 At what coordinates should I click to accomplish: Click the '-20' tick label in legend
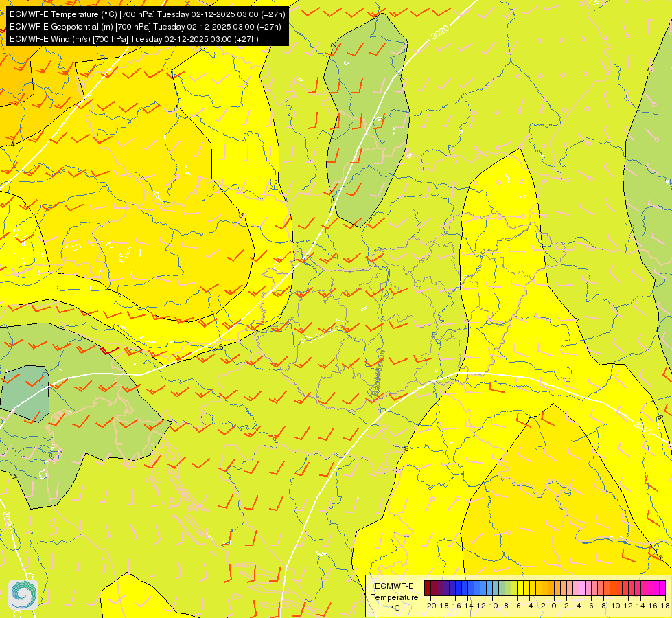[x=430, y=606]
